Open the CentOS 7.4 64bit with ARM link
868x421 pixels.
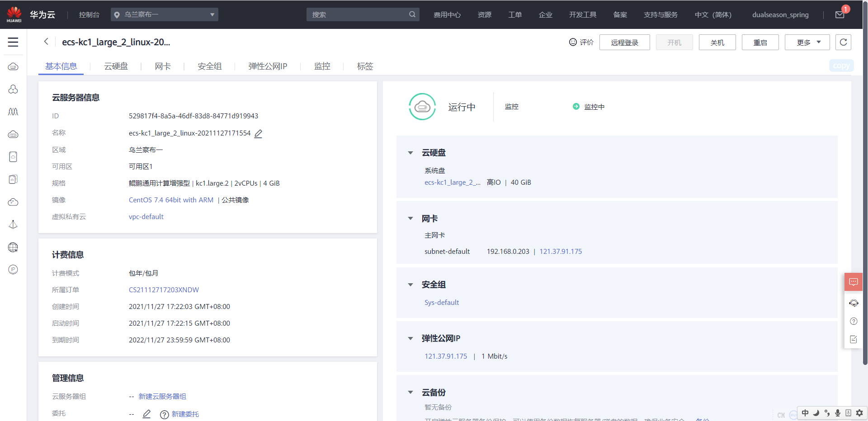coord(171,200)
